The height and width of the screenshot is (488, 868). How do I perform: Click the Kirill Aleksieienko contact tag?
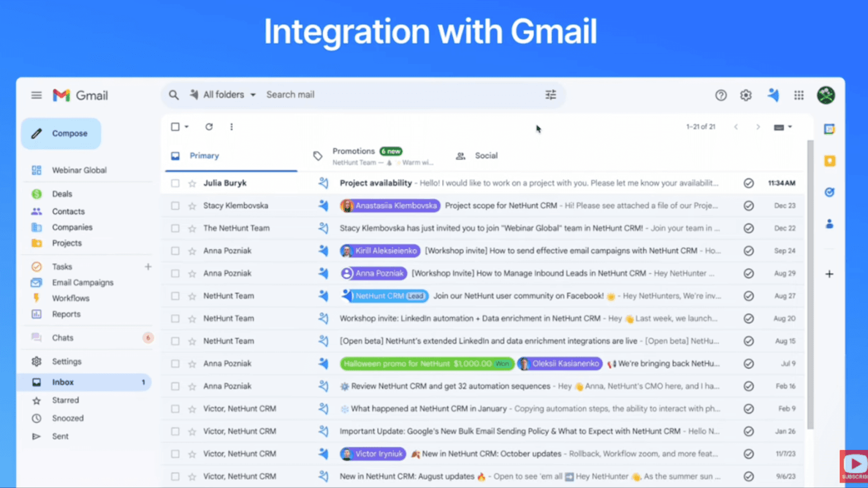coord(380,251)
